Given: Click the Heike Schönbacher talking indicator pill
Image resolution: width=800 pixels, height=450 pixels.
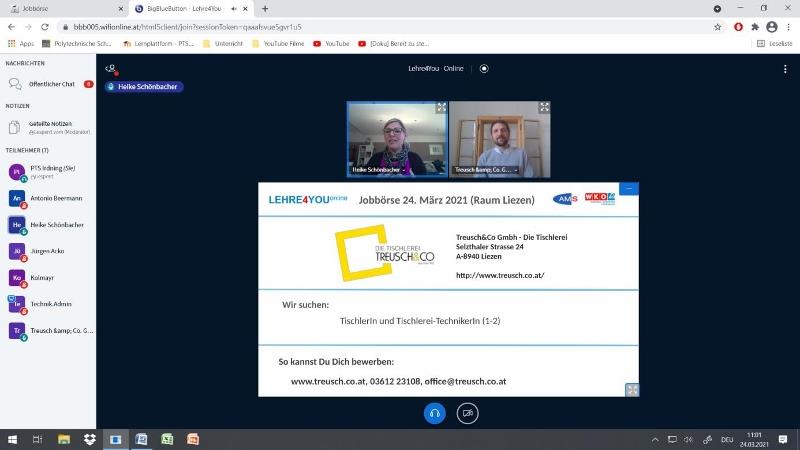Looking at the screenshot, I should [x=144, y=87].
